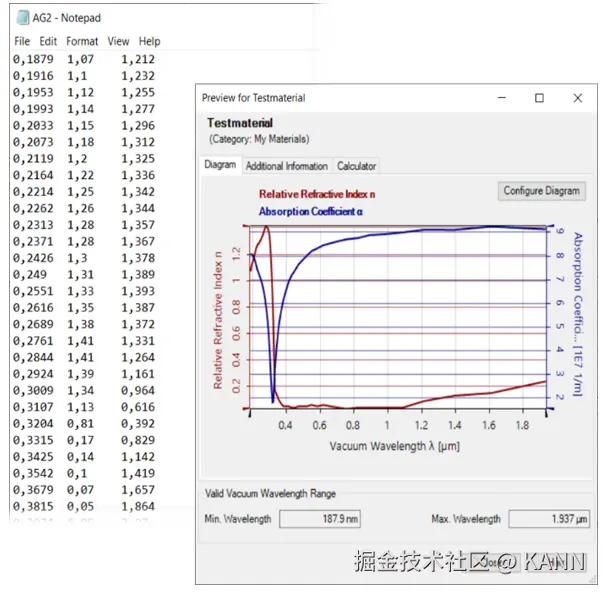Image resolution: width=603 pixels, height=592 pixels.
Task: Click the value 1,393 in Notepad
Action: tap(138, 291)
